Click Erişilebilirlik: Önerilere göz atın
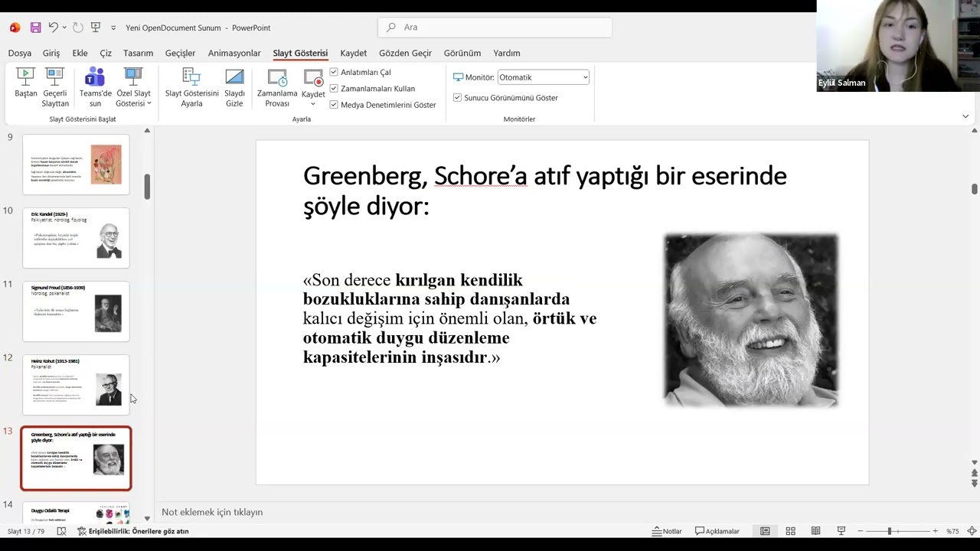Screen dimensions: 980x551 (x=133, y=531)
